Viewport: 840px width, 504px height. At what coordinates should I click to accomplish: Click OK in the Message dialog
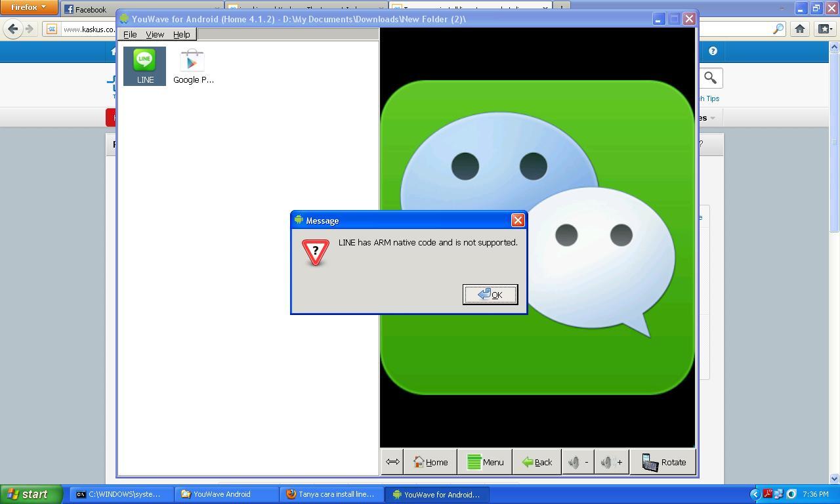490,295
